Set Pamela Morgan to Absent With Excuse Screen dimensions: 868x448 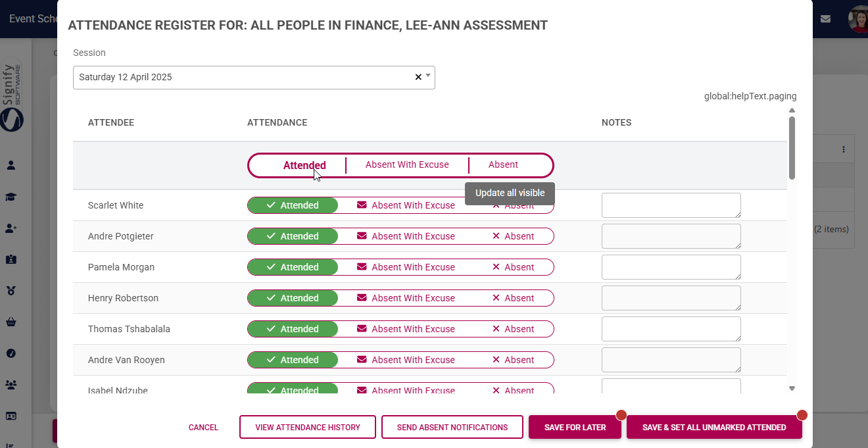pyautogui.click(x=406, y=267)
